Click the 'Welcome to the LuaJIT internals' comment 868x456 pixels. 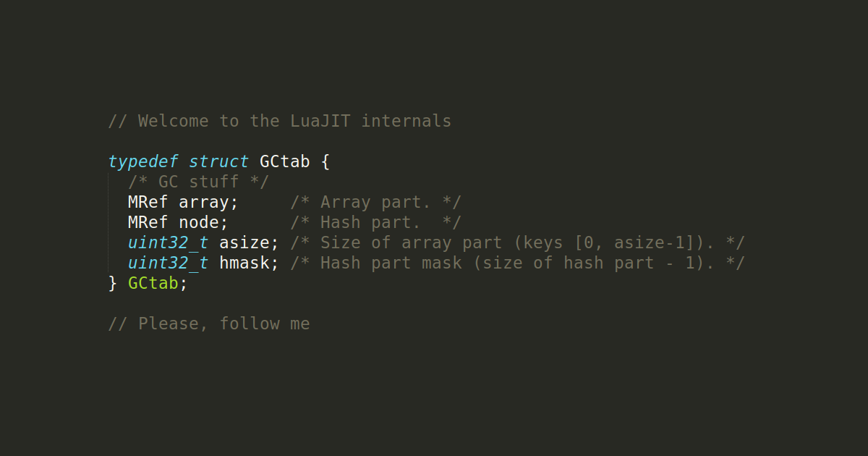coord(279,121)
